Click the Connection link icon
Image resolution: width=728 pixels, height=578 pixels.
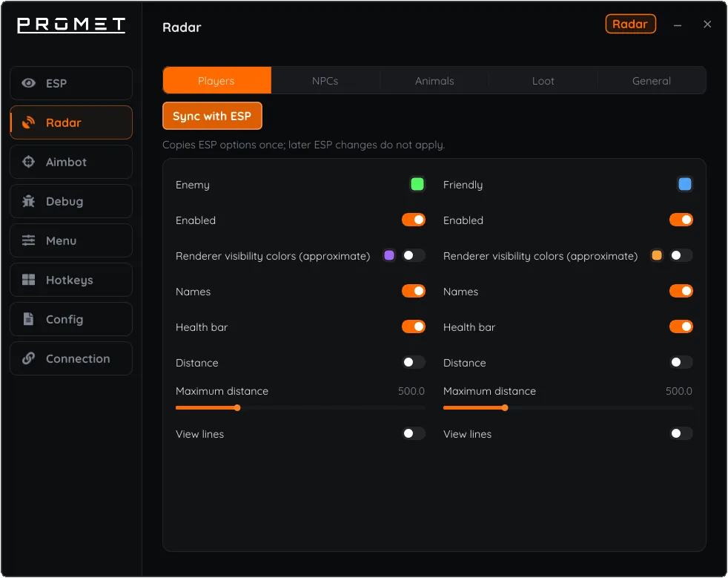[x=28, y=358]
